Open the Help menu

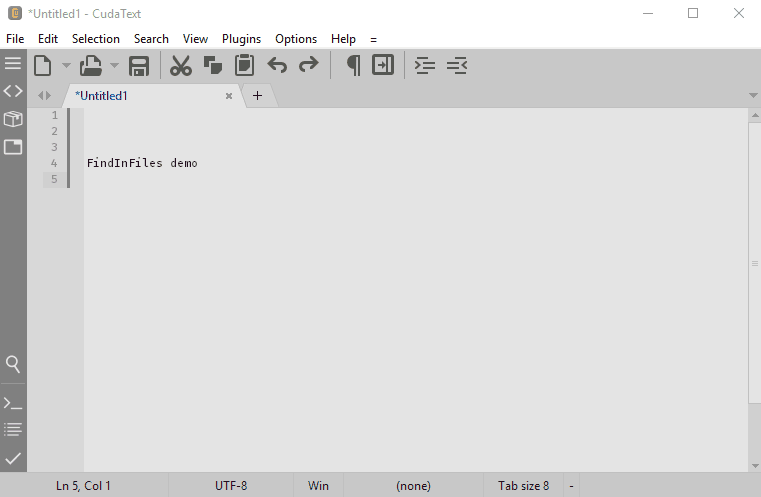(343, 39)
